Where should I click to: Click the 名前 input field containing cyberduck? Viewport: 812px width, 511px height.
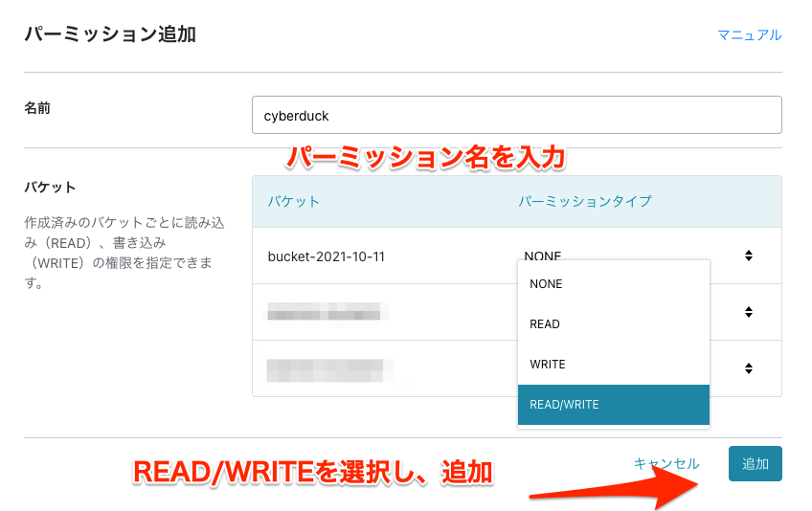[517, 115]
